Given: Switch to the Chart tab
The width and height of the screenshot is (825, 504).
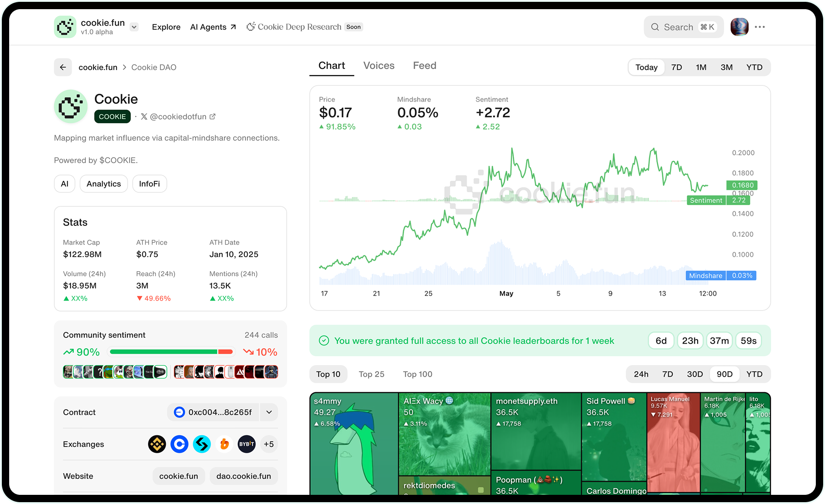Looking at the screenshot, I should click(332, 66).
